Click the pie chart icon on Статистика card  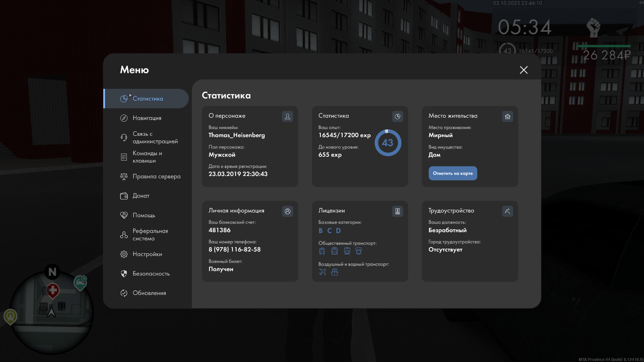pos(397,116)
